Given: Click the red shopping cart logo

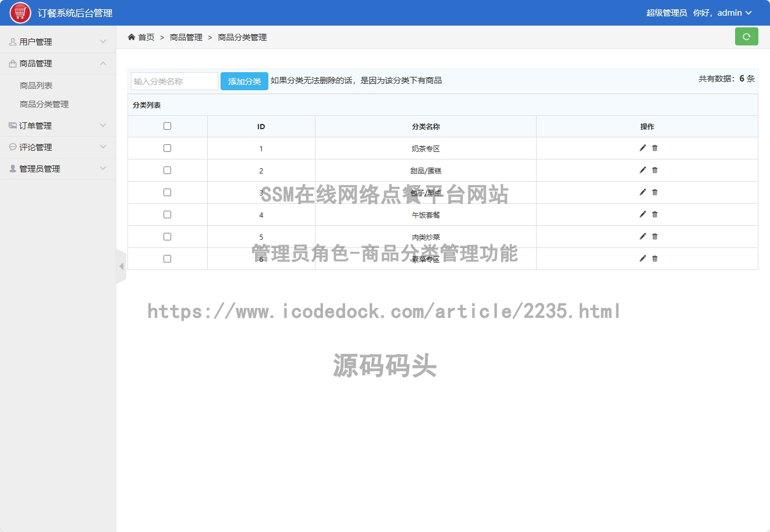Looking at the screenshot, I should (x=20, y=13).
